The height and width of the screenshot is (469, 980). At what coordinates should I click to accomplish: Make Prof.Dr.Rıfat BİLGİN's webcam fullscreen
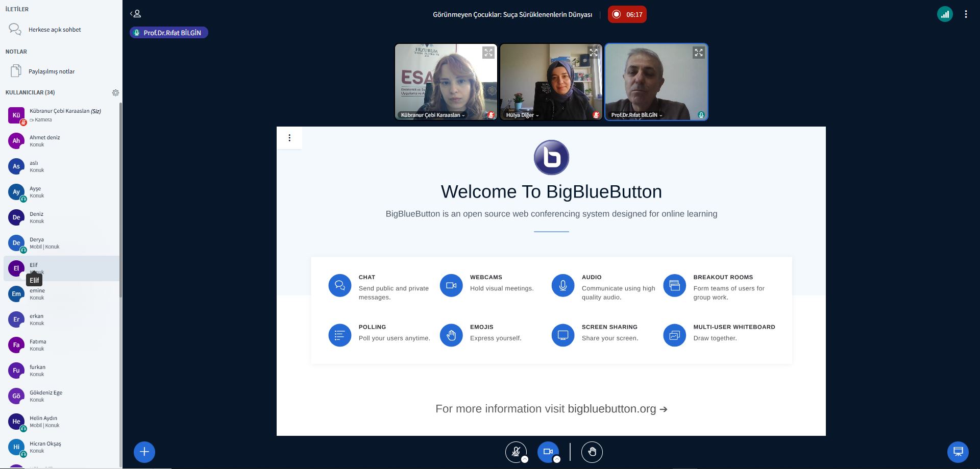click(x=699, y=53)
